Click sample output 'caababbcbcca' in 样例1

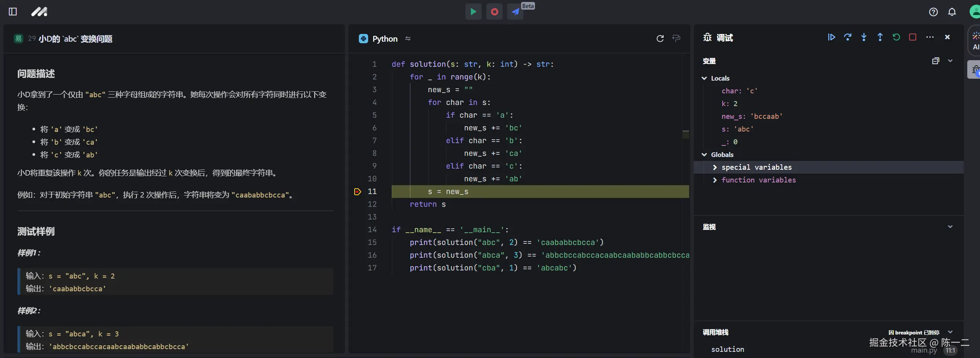click(77, 289)
